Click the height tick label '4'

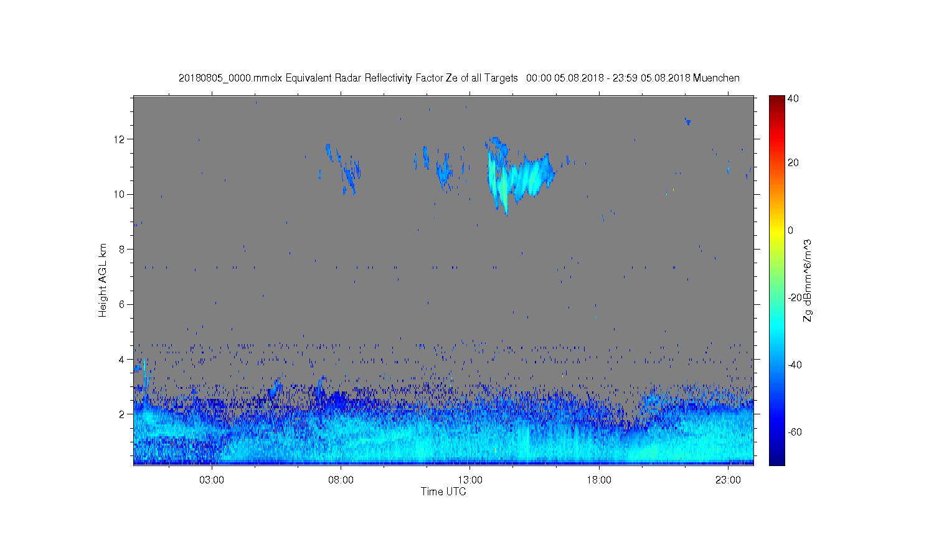tap(122, 359)
